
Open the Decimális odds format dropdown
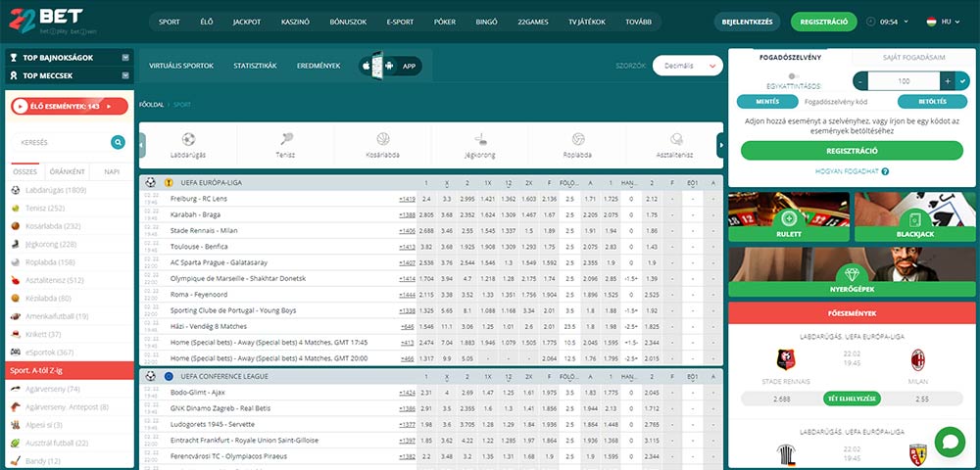pos(688,66)
